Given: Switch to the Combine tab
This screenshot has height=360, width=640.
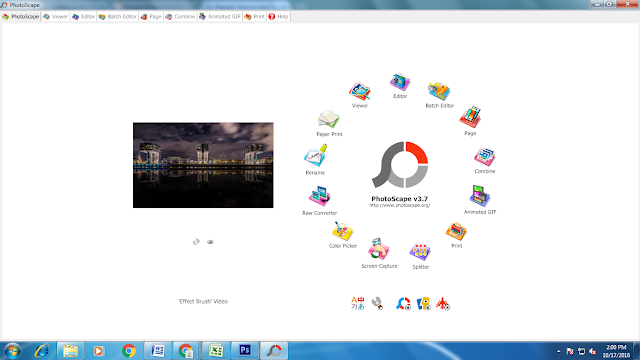Looking at the screenshot, I should pyautogui.click(x=180, y=17).
